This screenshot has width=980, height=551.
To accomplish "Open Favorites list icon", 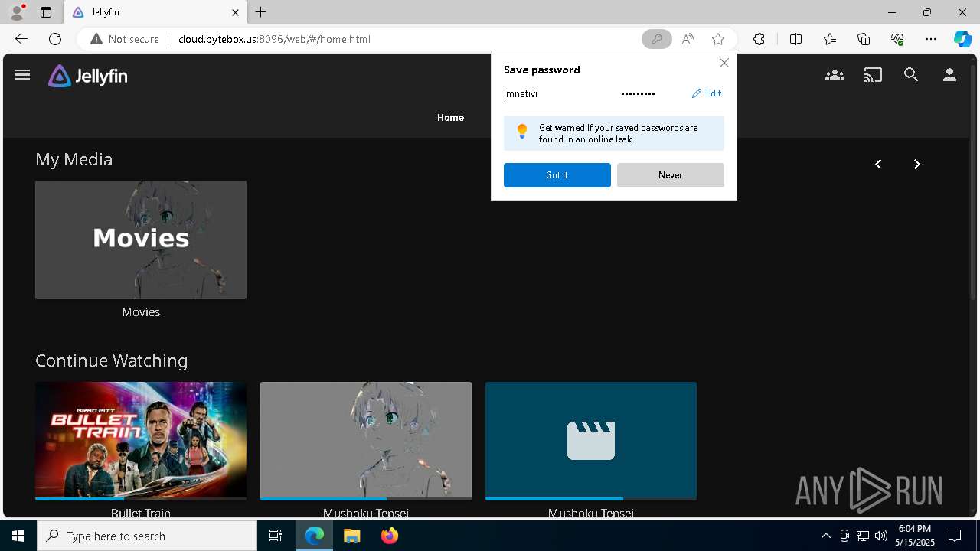I will coord(830,39).
